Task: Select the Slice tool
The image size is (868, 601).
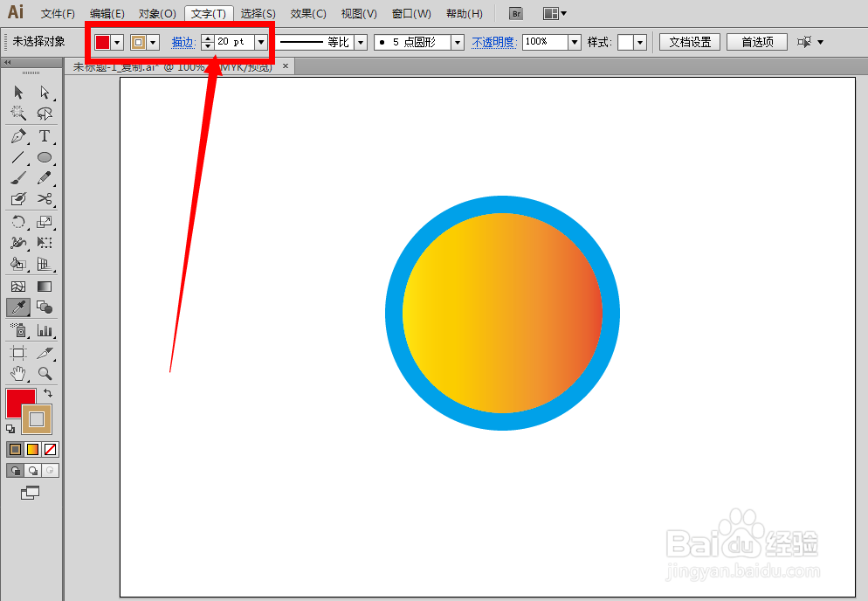Action: point(45,353)
